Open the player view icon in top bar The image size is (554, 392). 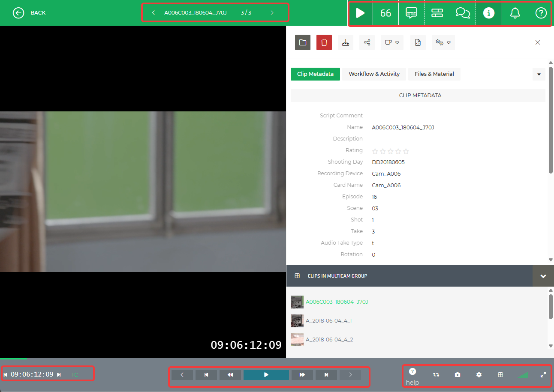point(360,13)
